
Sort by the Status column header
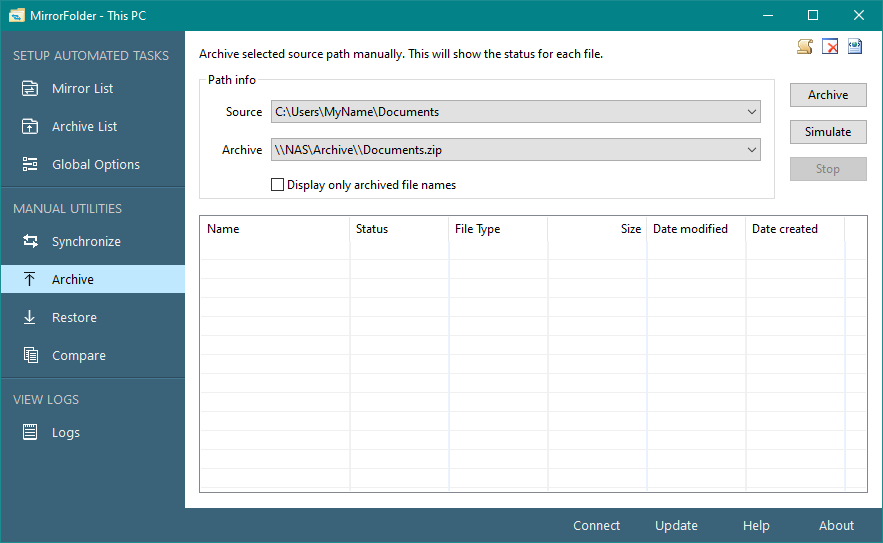coord(399,229)
